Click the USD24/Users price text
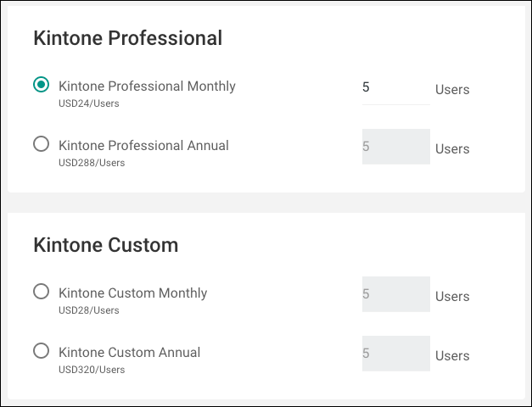Image resolution: width=532 pixels, height=407 pixels. pos(89,103)
